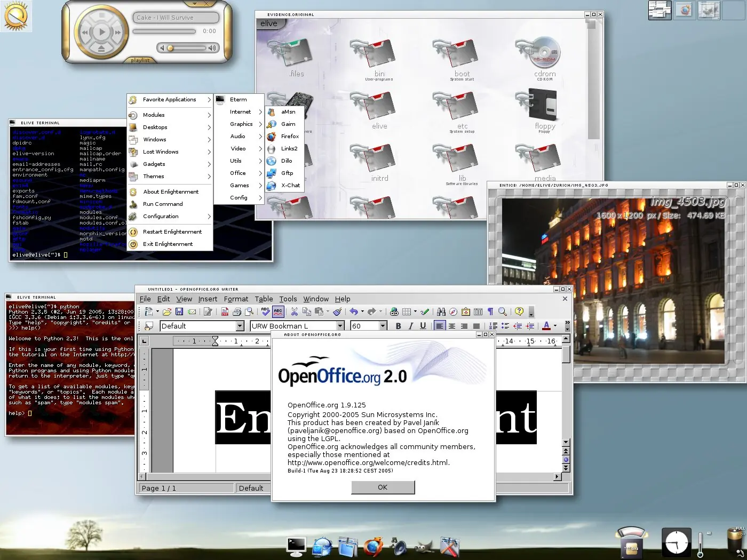Click Run Command in Enlightenment menu
747x560 pixels.
pyautogui.click(x=170, y=204)
